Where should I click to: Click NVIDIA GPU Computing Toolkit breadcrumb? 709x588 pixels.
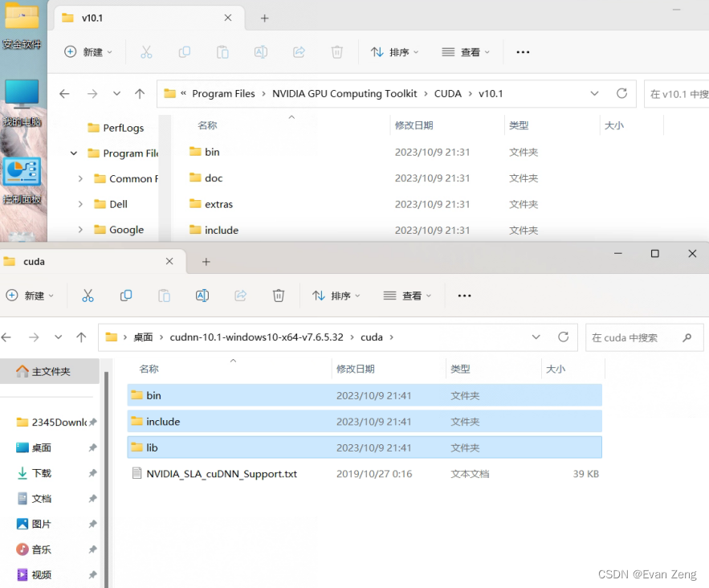tap(344, 94)
